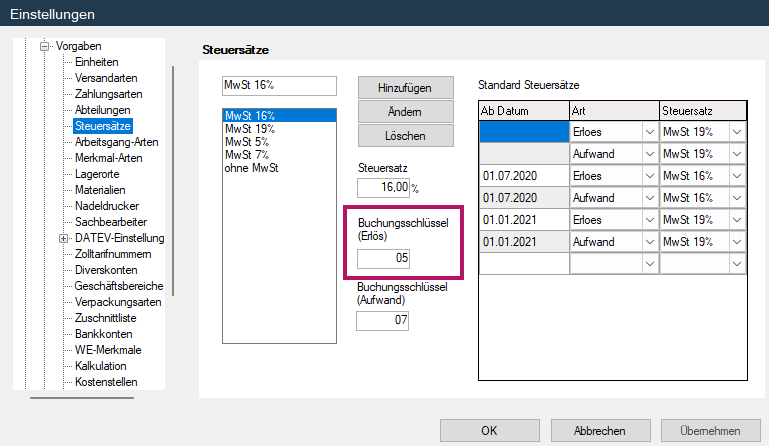This screenshot has width=769, height=446.
Task: Click the Ab Datum column header
Action: click(523, 110)
